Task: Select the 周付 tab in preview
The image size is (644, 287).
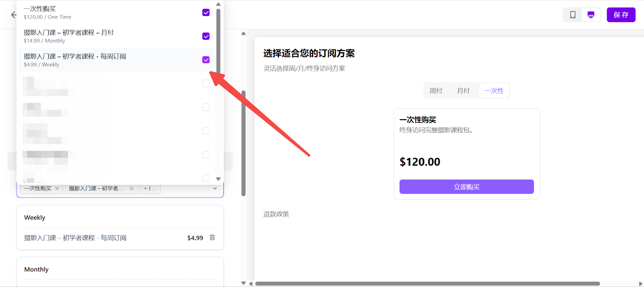Action: pyautogui.click(x=436, y=91)
